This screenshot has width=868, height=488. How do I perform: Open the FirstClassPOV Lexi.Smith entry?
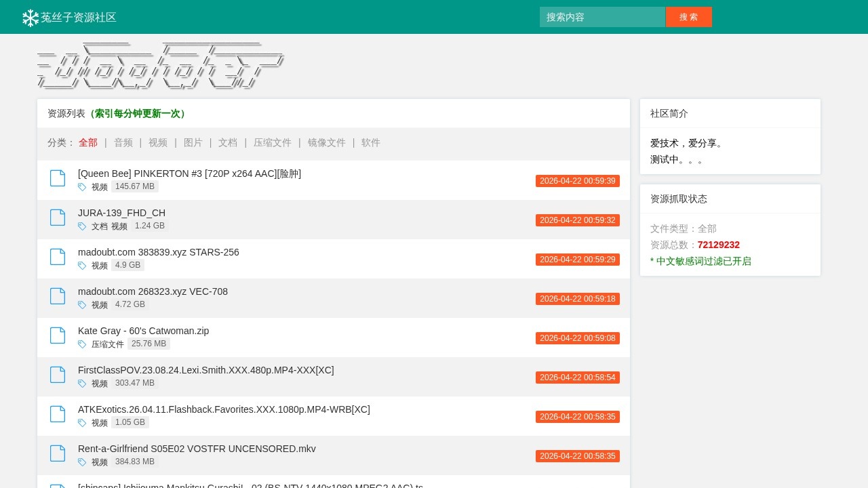coord(206,370)
